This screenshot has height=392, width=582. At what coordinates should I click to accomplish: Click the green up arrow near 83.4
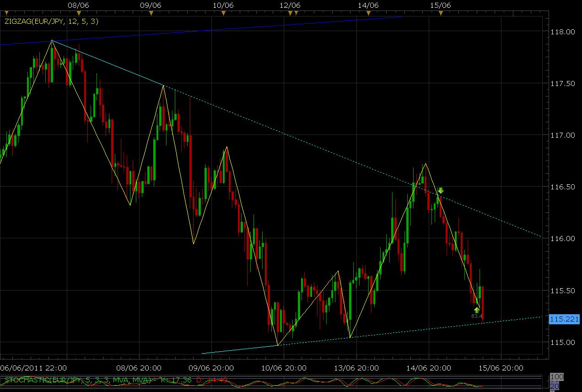pyautogui.click(x=477, y=310)
